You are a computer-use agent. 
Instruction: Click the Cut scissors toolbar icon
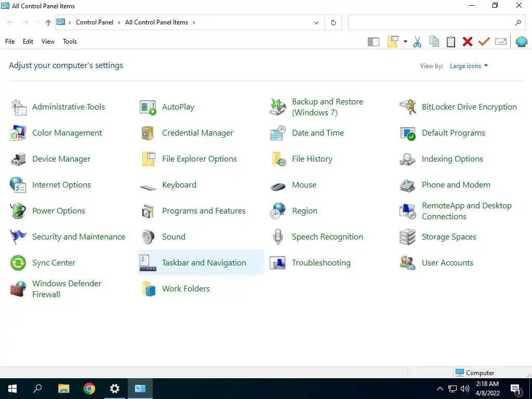point(417,42)
